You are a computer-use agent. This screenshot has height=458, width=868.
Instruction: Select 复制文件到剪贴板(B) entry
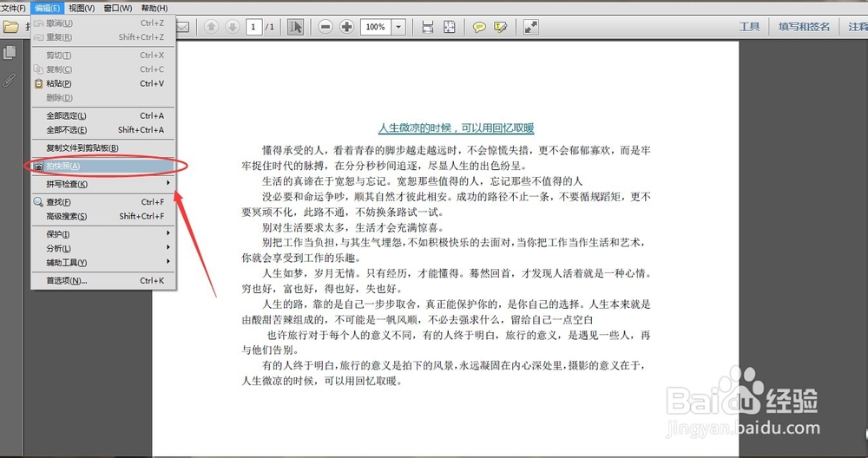coord(103,147)
